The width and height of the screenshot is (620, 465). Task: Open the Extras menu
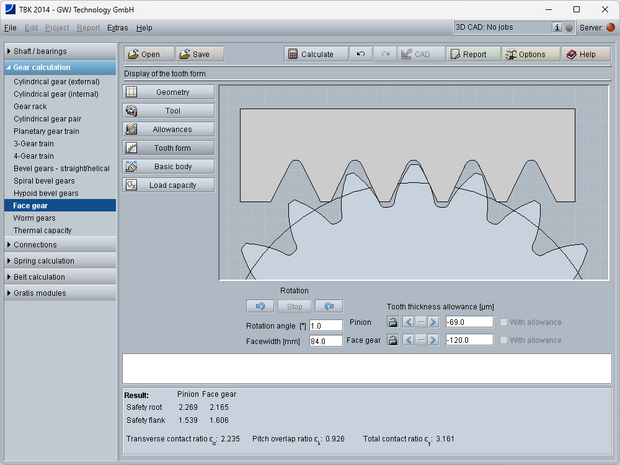[x=117, y=28]
